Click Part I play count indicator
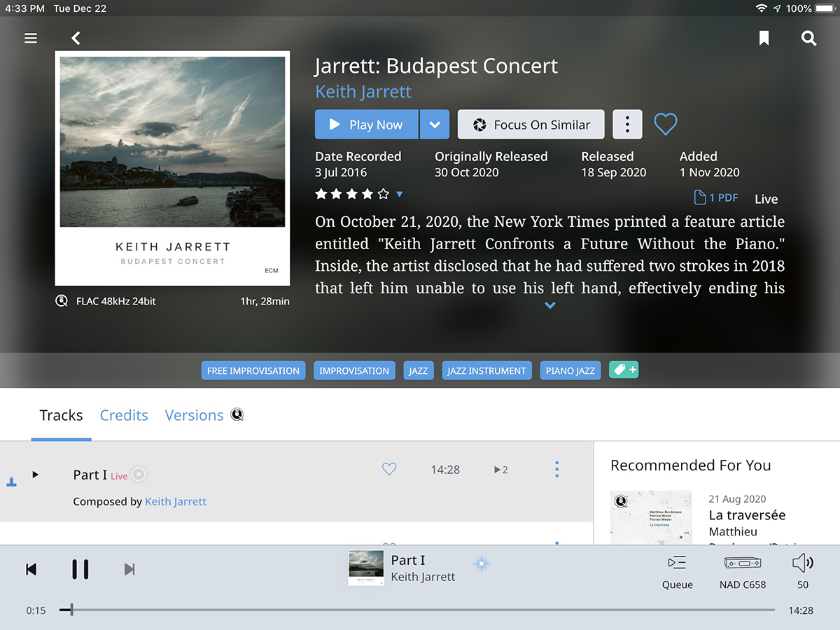 [500, 470]
